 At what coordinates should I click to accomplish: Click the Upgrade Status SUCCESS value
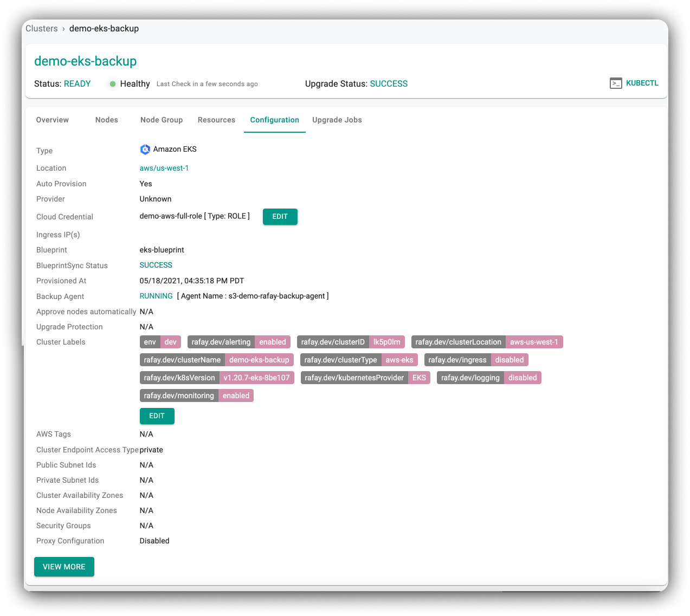click(x=389, y=84)
